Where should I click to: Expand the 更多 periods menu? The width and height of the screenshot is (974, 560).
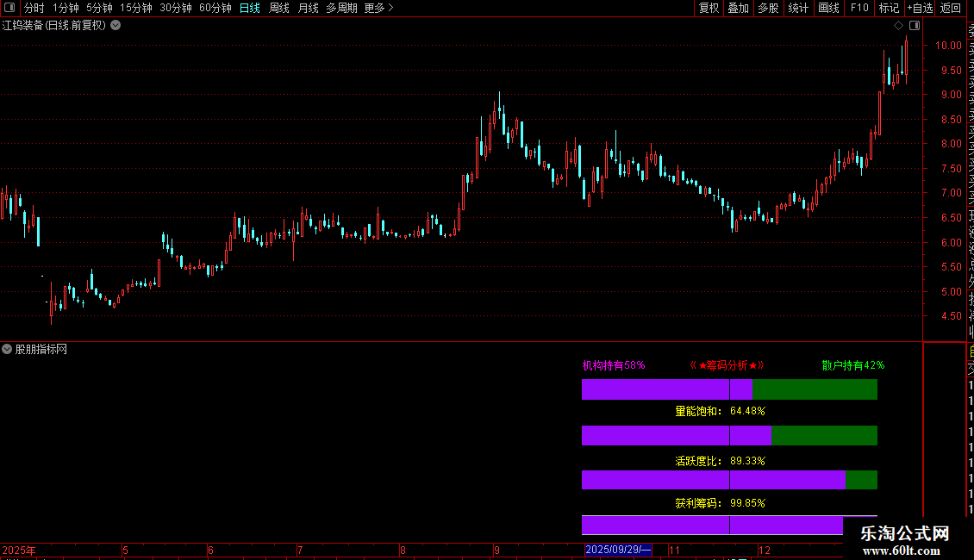point(378,8)
